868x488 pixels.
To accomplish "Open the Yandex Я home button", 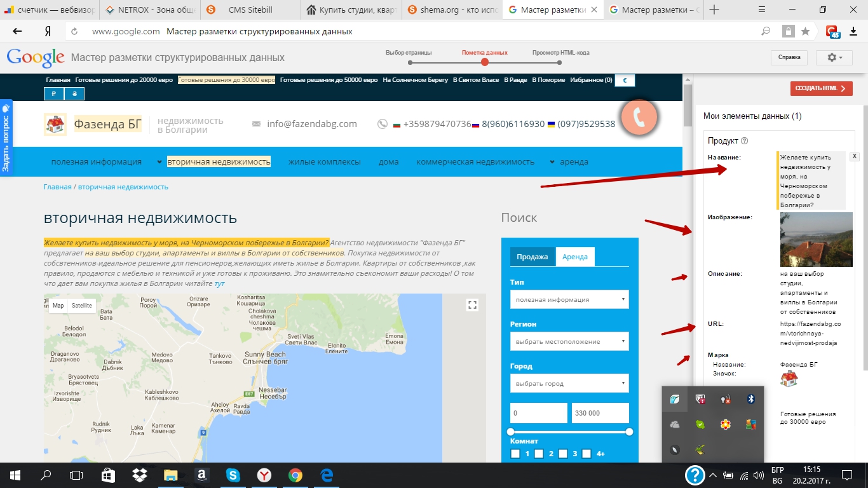I will 48,31.
